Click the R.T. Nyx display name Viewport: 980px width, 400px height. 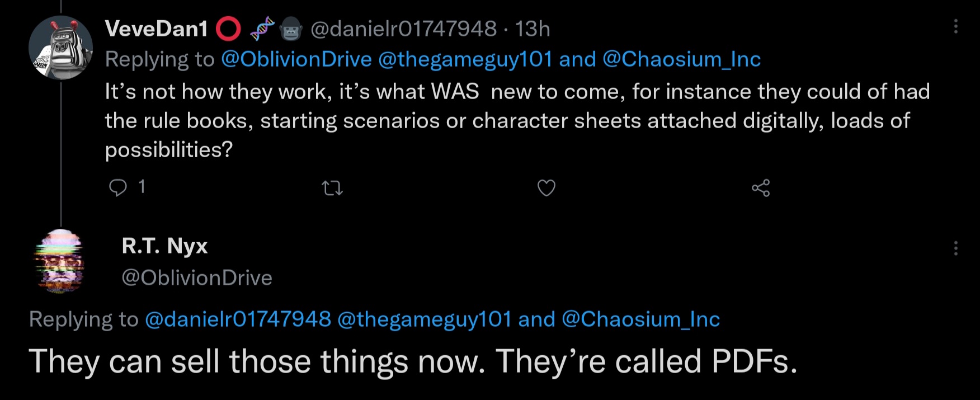(164, 246)
